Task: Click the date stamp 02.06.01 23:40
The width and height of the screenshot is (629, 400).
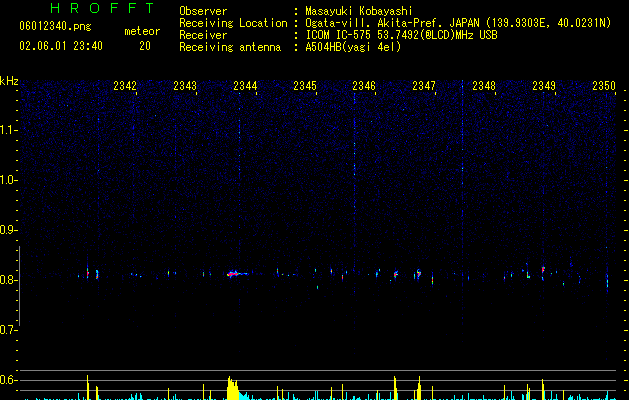Action: click(x=61, y=46)
